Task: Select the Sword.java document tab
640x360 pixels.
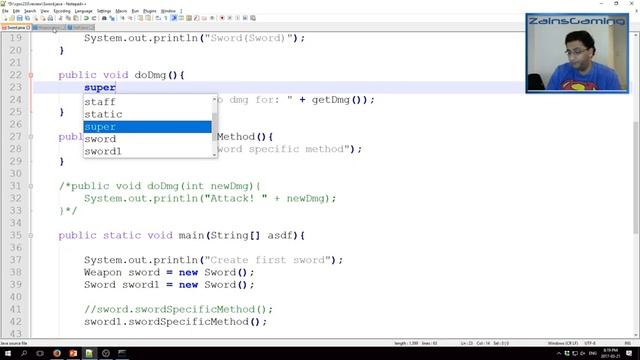Action: pos(16,27)
